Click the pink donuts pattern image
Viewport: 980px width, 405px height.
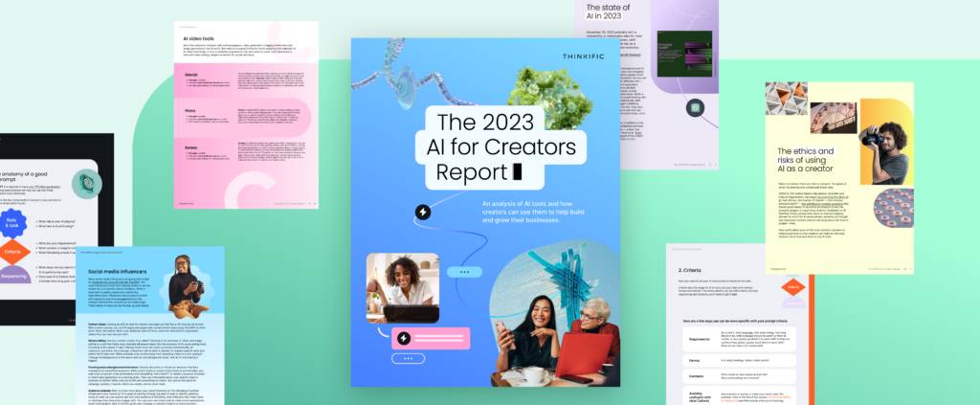pos(893,208)
